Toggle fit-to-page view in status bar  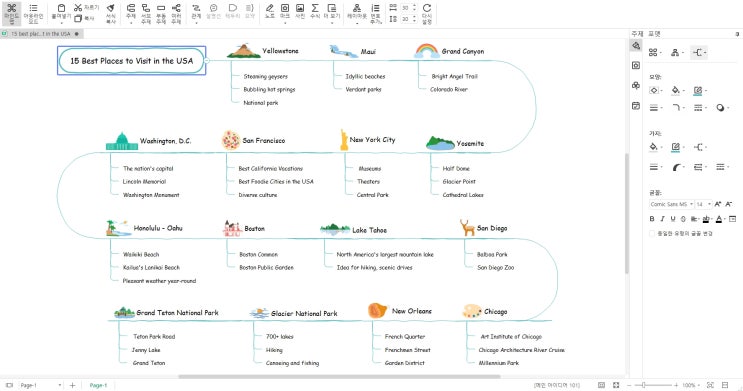click(602, 385)
